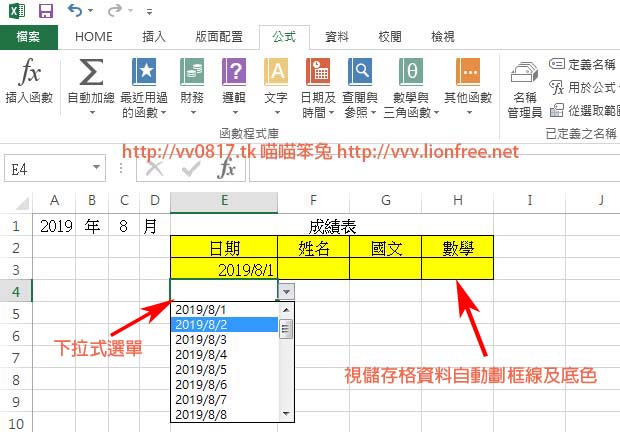This screenshot has width=620, height=432.
Task: Customize Quick Access Toolbar dropdown
Action: (149, 12)
